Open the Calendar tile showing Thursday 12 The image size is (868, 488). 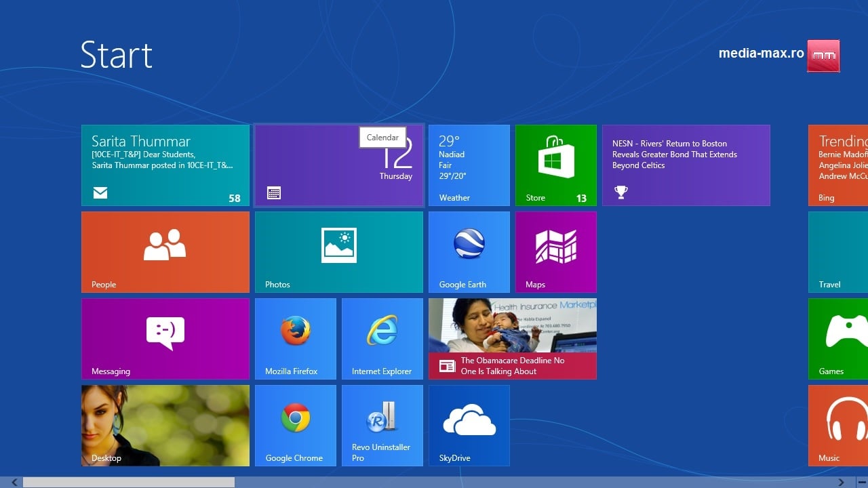pos(339,165)
